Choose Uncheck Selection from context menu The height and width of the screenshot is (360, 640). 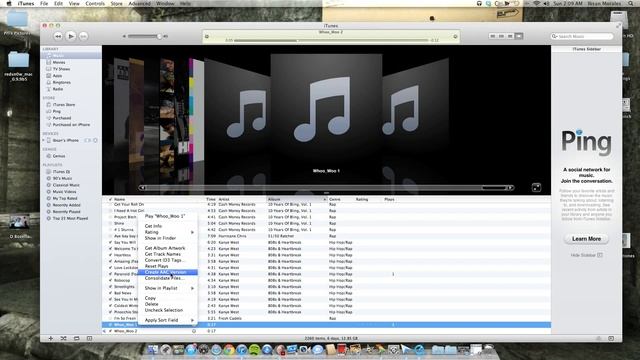(168, 310)
